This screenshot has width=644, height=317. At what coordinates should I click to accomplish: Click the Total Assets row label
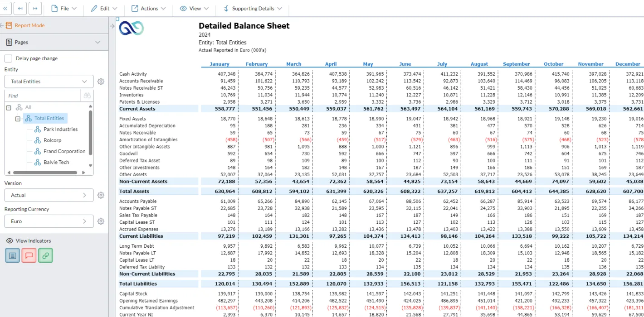(x=133, y=192)
